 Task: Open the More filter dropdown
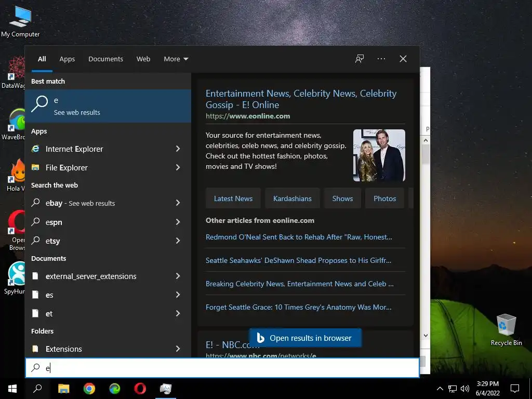pyautogui.click(x=176, y=59)
